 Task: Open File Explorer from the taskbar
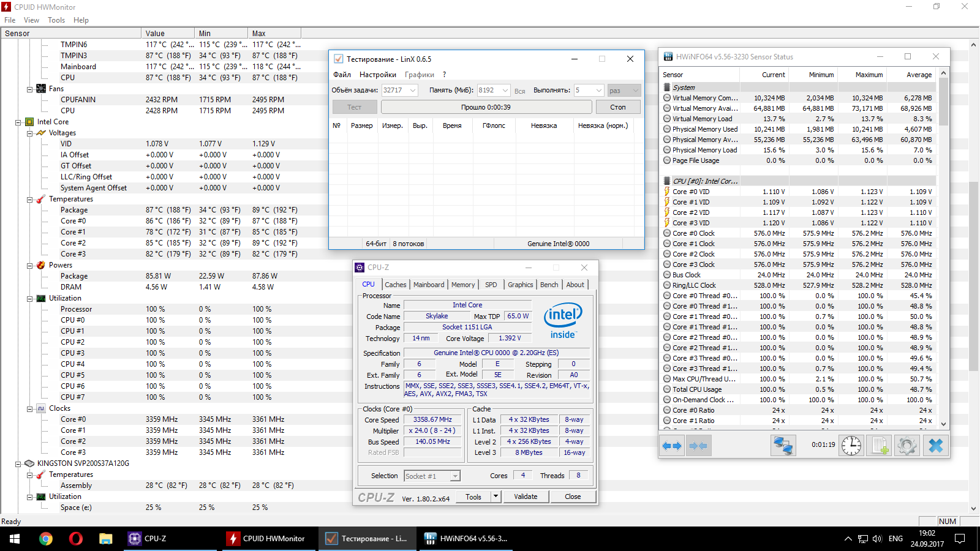tap(106, 539)
